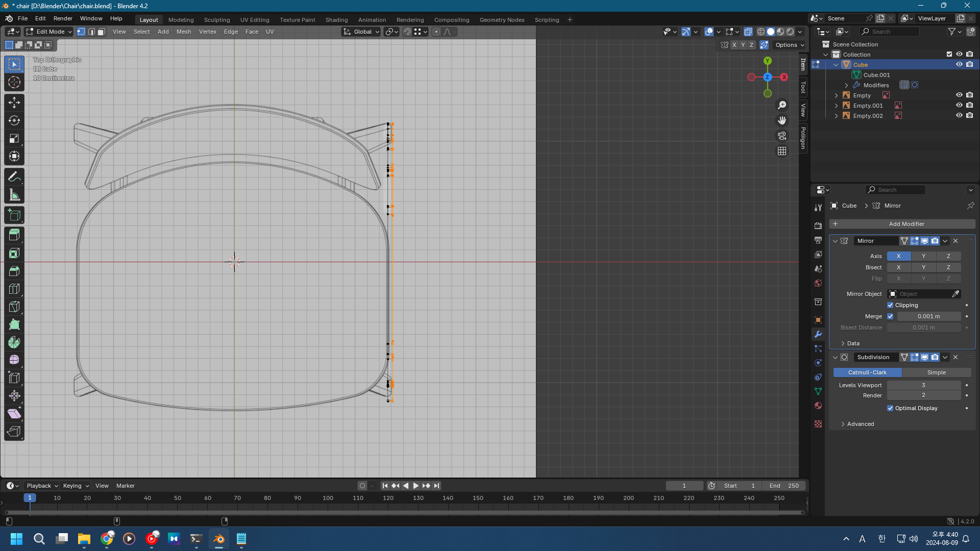Jump to the end frame
The width and height of the screenshot is (980, 551).
[x=436, y=486]
